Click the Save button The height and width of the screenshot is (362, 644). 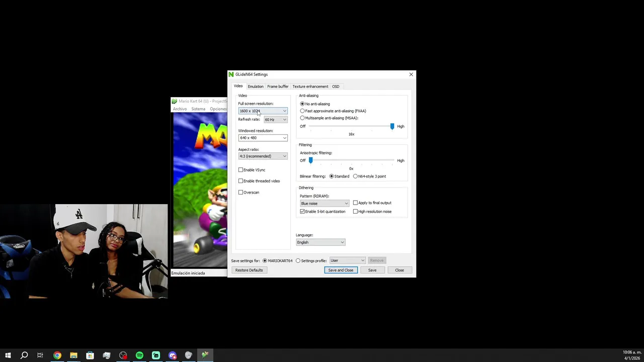point(372,270)
